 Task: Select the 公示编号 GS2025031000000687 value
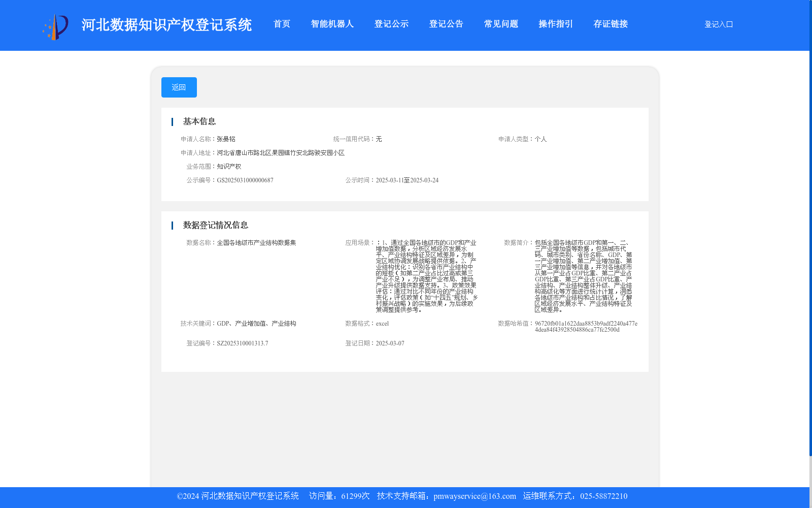pyautogui.click(x=246, y=180)
